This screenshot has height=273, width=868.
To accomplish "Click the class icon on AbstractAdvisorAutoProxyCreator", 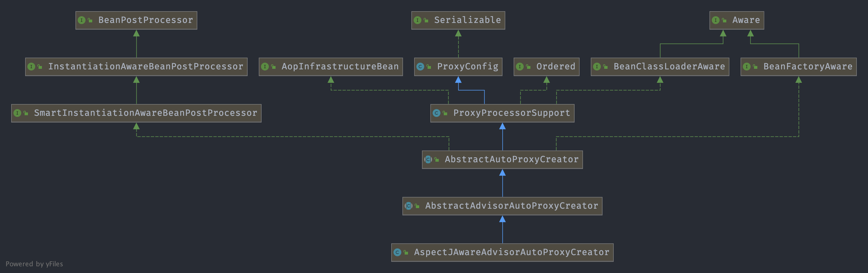I will point(408,206).
